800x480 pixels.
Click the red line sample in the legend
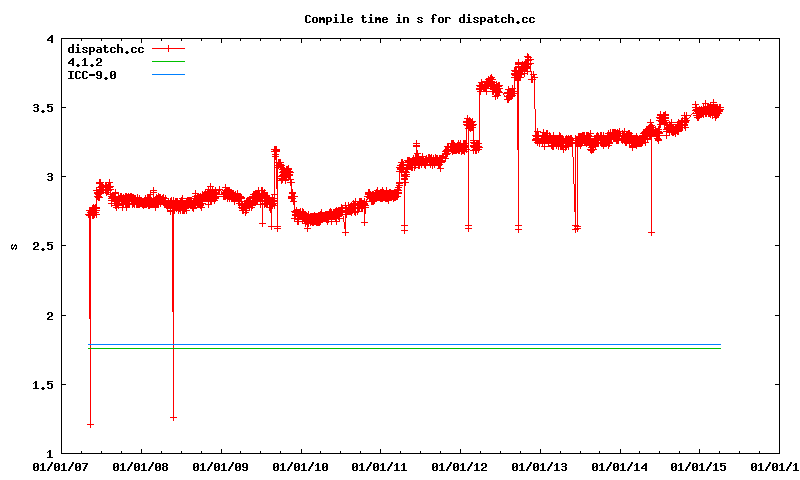(x=169, y=48)
